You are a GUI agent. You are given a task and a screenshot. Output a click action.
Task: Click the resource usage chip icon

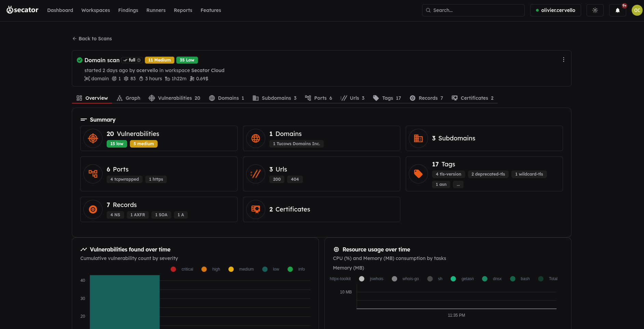tap(336, 249)
